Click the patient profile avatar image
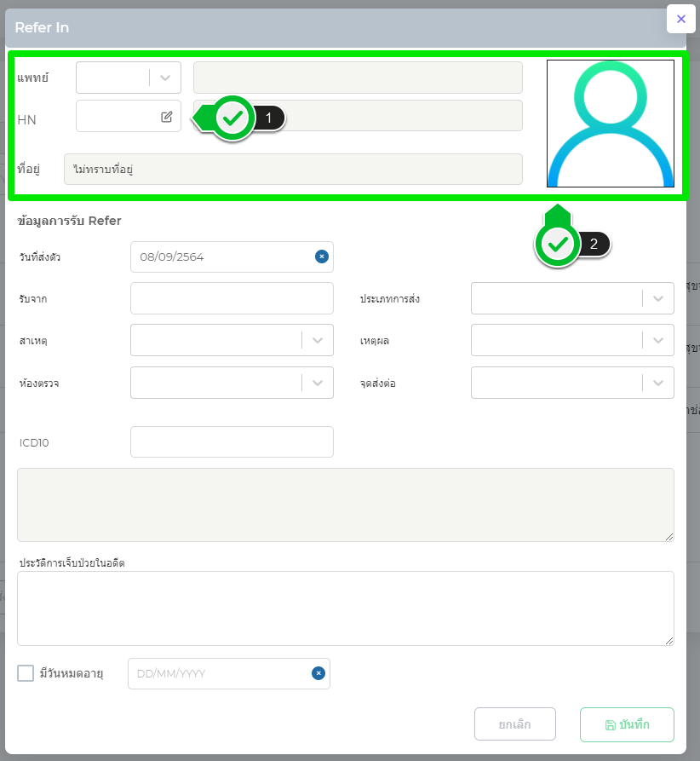The width and height of the screenshot is (700, 761). point(610,124)
